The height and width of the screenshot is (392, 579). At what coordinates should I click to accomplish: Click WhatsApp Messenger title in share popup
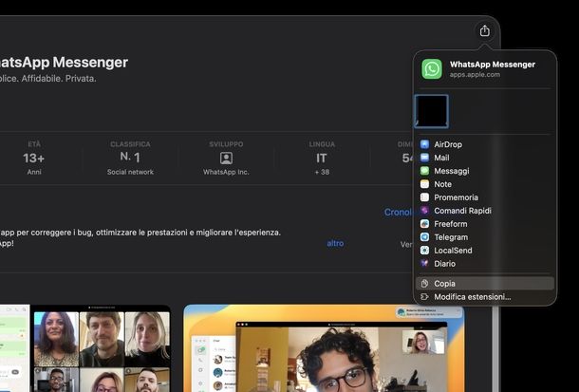point(493,65)
